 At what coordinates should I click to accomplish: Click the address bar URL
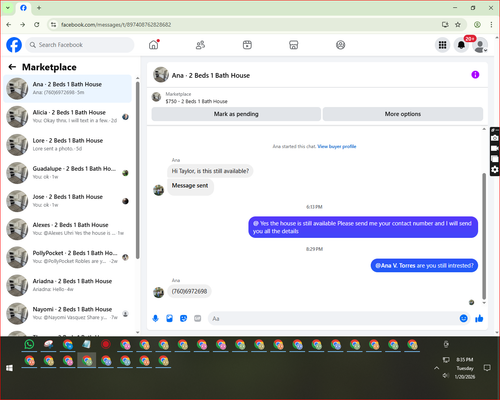(x=116, y=25)
